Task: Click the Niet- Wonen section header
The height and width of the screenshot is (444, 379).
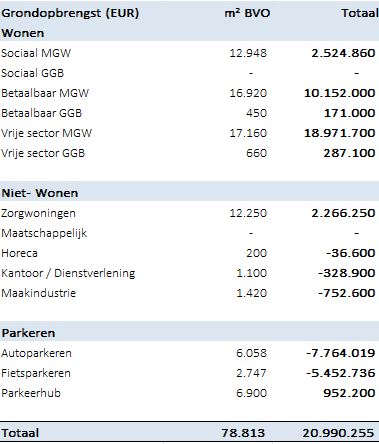Action: coord(40,193)
